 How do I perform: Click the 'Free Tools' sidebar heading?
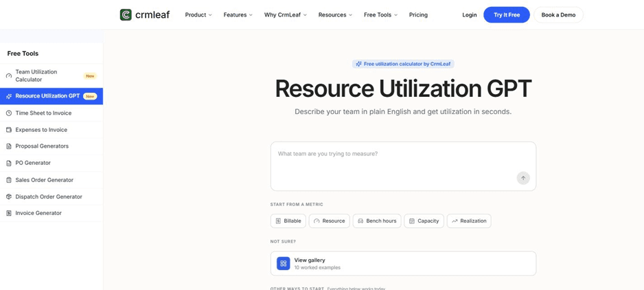tap(23, 54)
